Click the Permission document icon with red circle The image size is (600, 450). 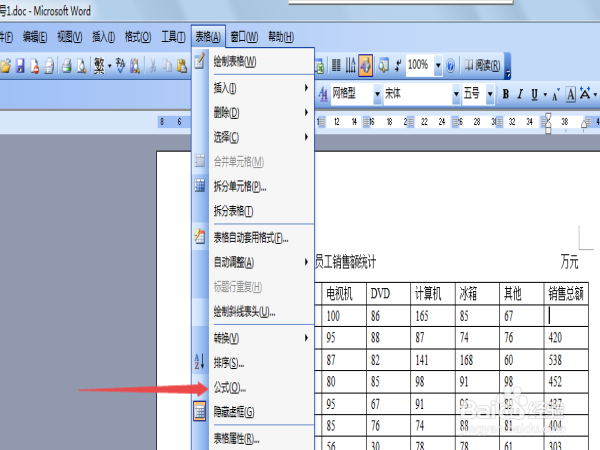click(35, 66)
